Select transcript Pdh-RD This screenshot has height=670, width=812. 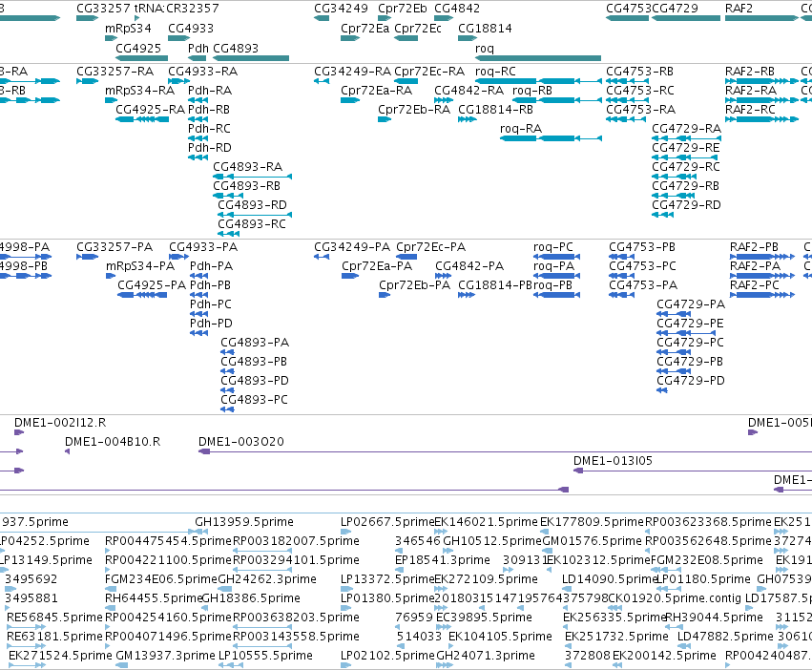point(210,148)
